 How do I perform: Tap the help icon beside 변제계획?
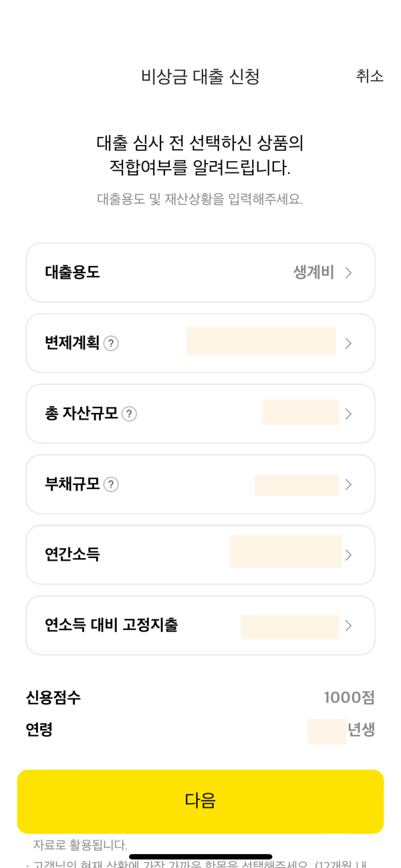pyautogui.click(x=111, y=343)
